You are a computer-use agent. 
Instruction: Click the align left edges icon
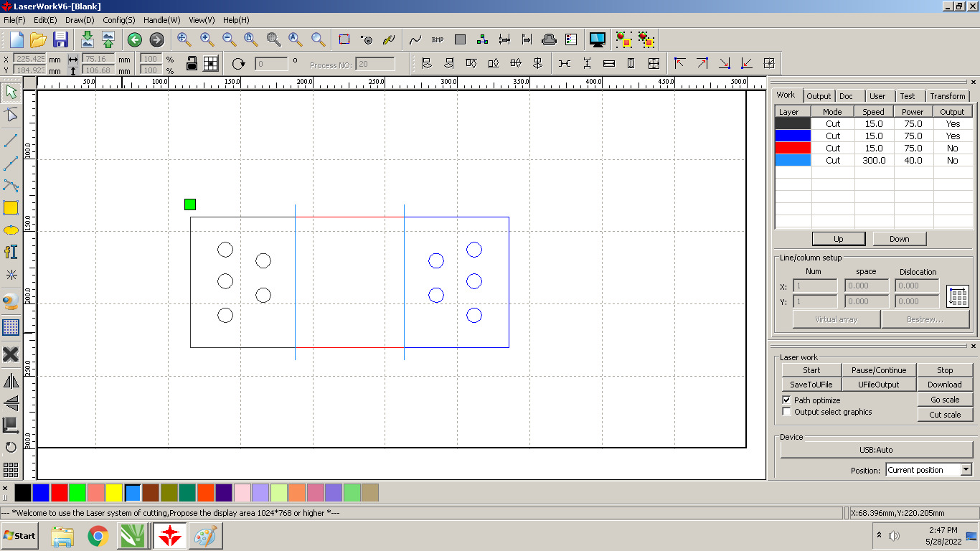(x=427, y=63)
